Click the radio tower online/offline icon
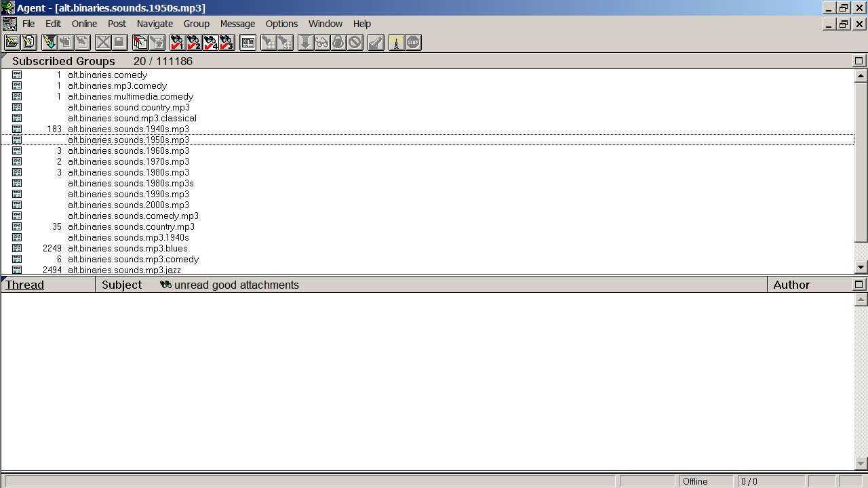The height and width of the screenshot is (488, 868). [x=397, y=43]
